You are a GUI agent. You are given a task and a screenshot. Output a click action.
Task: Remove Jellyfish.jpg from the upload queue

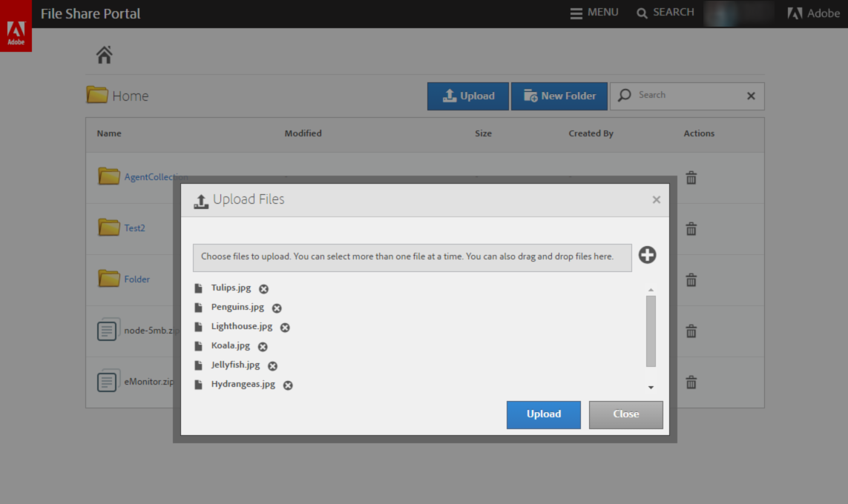[272, 366]
